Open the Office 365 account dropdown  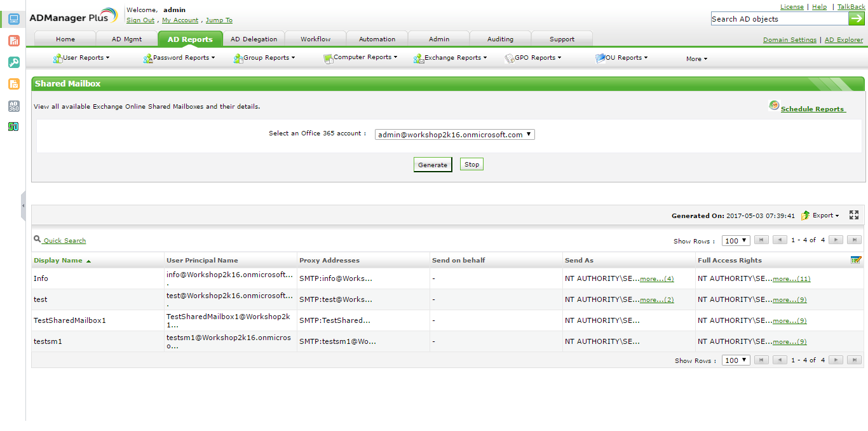[x=454, y=135]
